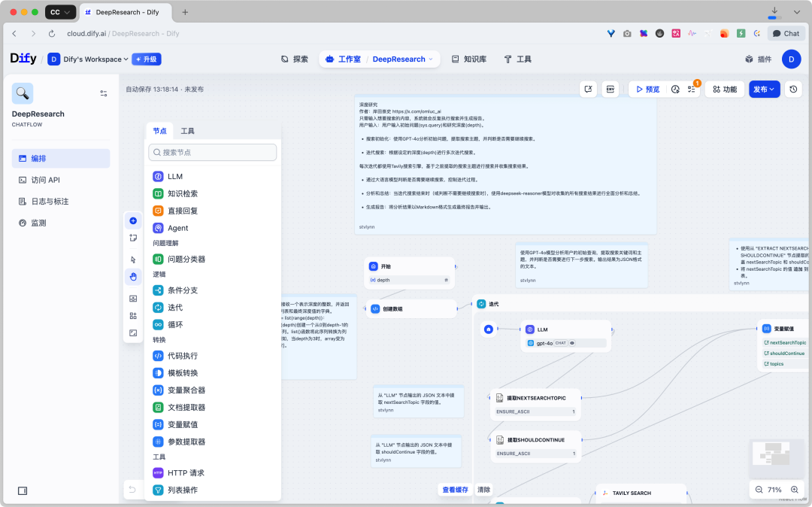Focus the 搜索节点 search field

tap(212, 152)
